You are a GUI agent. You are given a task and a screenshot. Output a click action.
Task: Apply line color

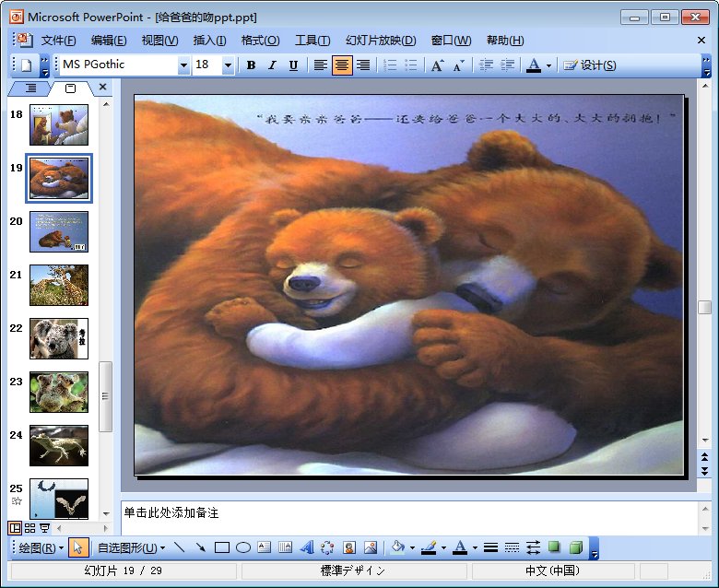pos(429,547)
